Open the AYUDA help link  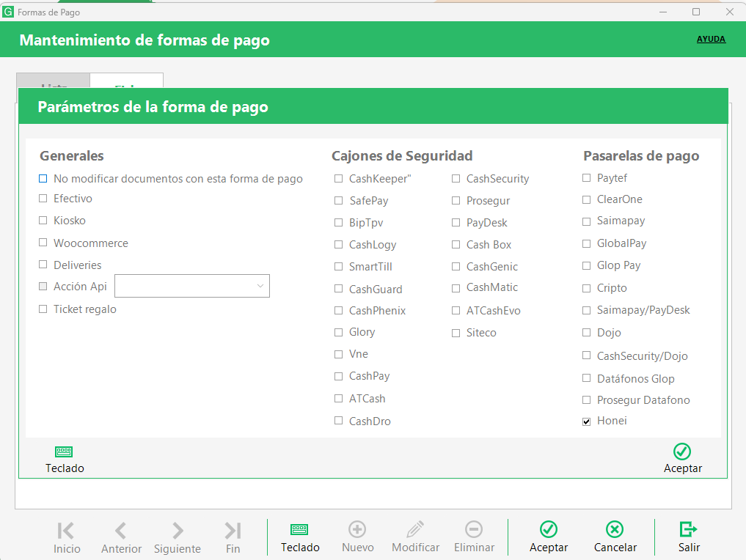click(711, 40)
